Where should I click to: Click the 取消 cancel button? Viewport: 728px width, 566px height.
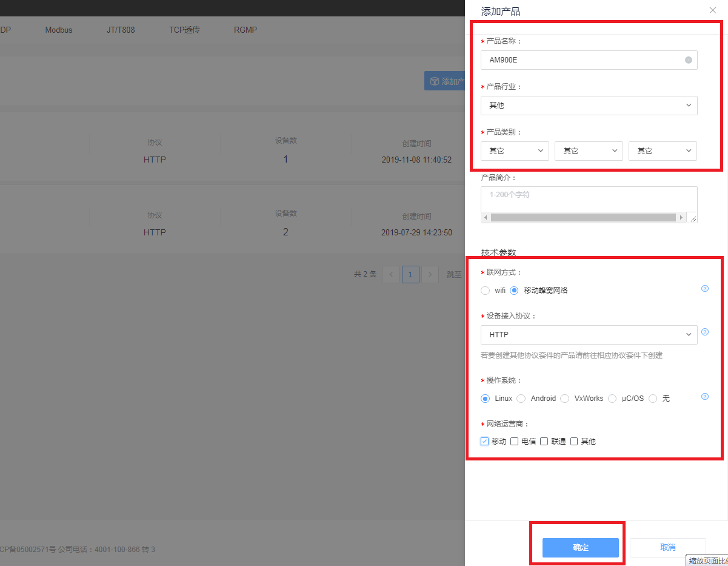point(667,547)
